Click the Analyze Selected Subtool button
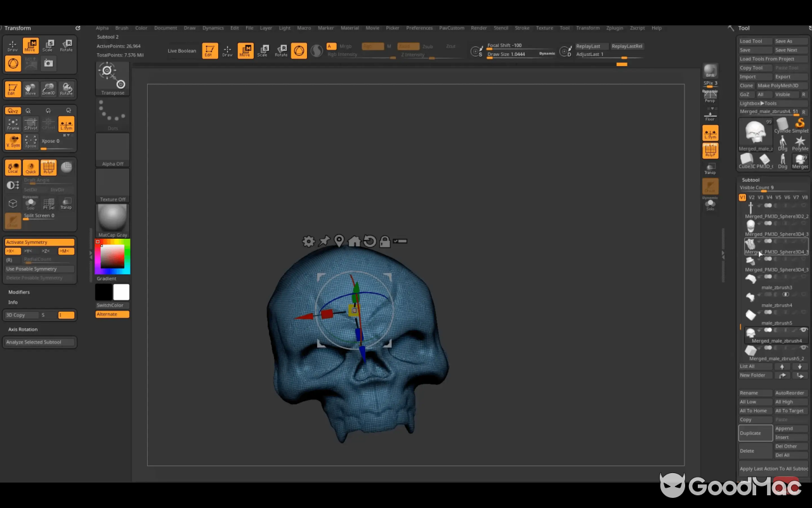 pyautogui.click(x=39, y=342)
